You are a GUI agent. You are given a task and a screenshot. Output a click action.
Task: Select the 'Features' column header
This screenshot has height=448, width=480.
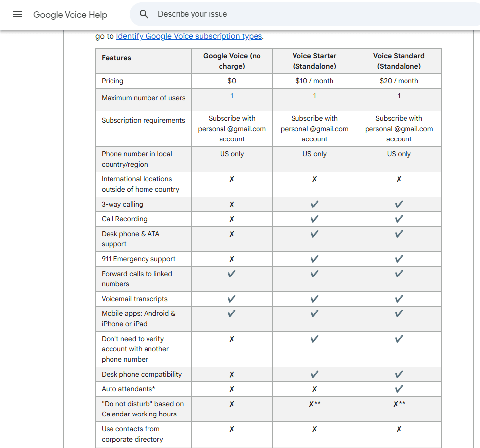[x=116, y=58]
